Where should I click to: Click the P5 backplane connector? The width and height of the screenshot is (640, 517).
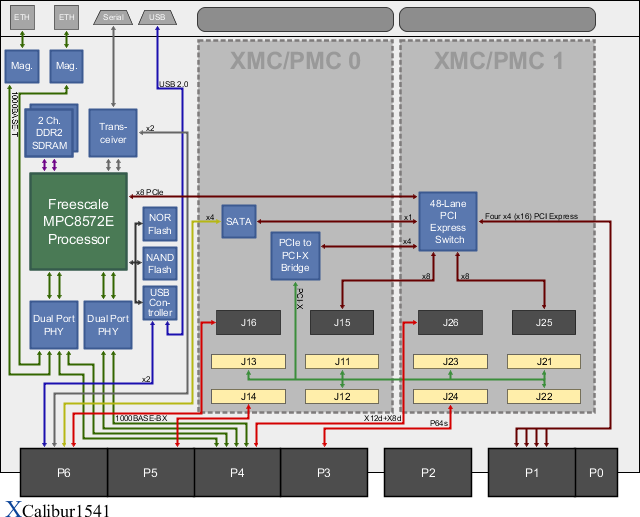pos(151,473)
